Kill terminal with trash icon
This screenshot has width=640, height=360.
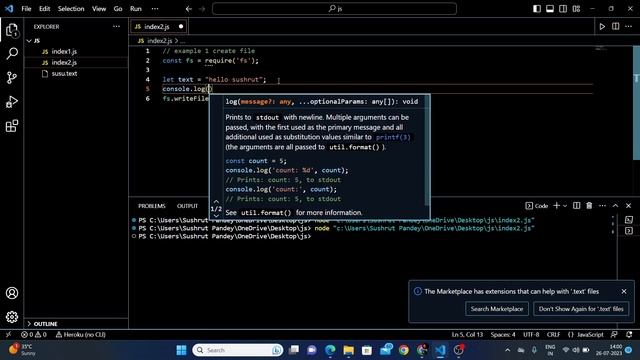pos(589,206)
